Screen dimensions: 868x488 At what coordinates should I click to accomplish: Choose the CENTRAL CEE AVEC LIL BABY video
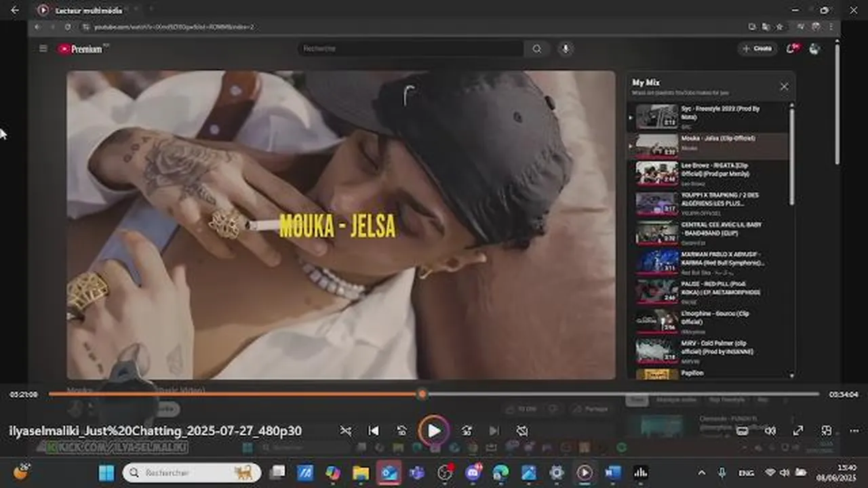point(708,232)
